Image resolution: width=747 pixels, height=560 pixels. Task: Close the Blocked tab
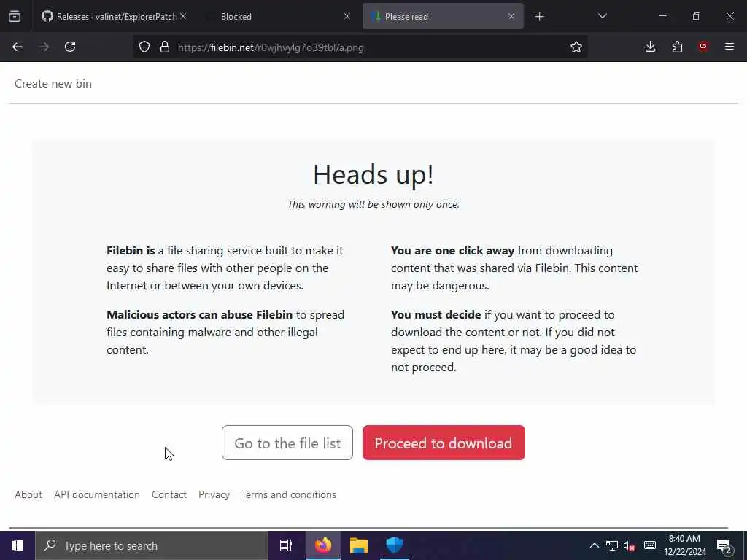347,16
